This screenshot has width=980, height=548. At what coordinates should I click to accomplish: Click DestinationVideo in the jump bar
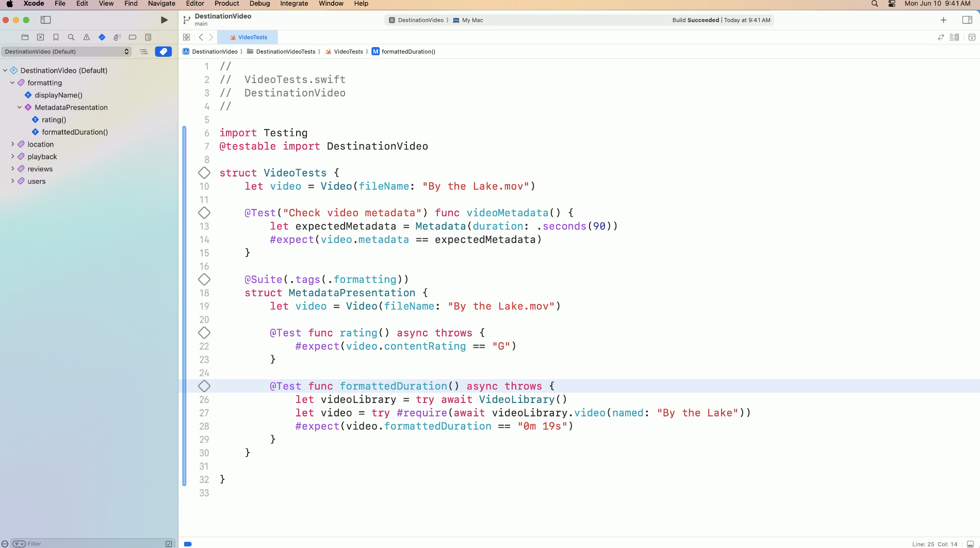210,52
